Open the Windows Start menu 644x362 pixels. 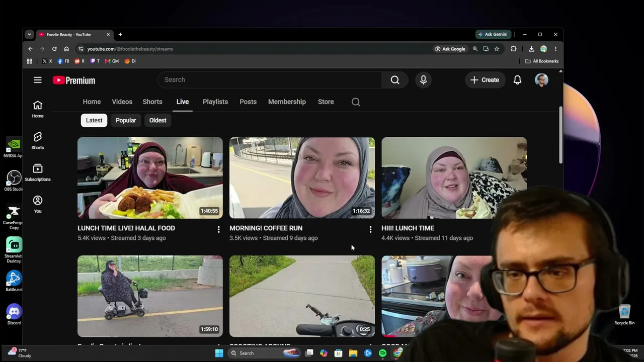coord(219,353)
